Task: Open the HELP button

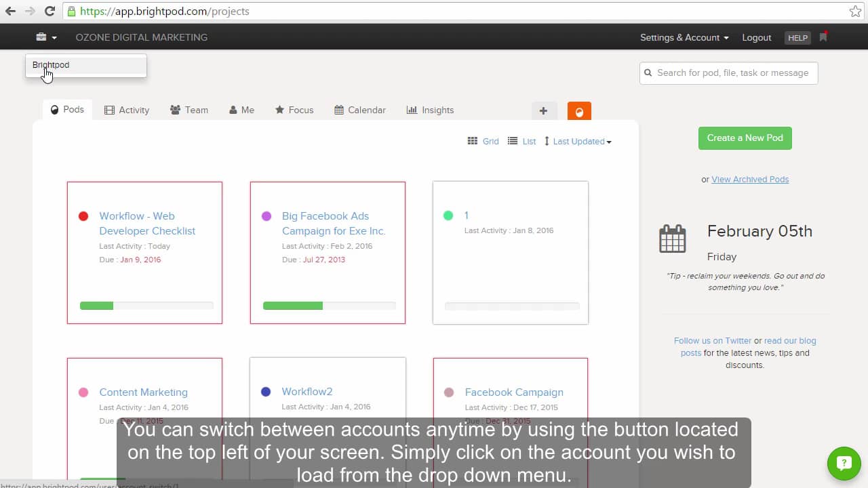Action: point(797,38)
